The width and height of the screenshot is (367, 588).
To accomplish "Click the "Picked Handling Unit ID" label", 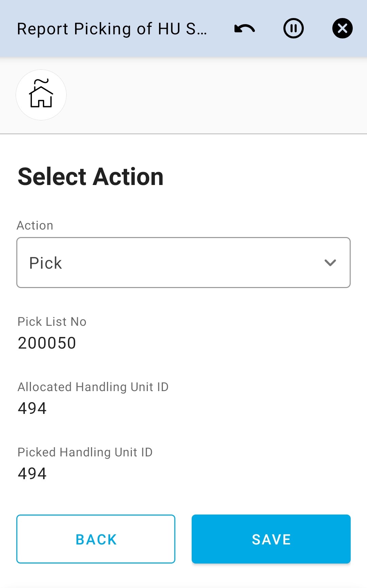I will [x=85, y=452].
